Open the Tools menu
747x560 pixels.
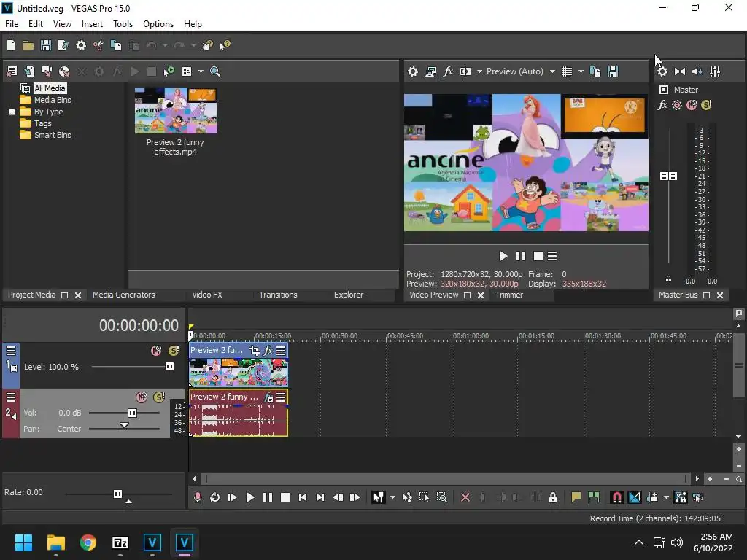pos(123,24)
